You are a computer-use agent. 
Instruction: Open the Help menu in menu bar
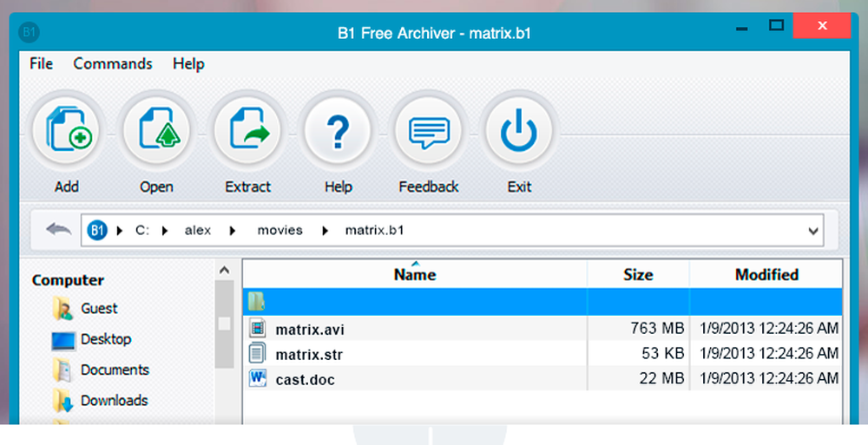[x=188, y=63]
